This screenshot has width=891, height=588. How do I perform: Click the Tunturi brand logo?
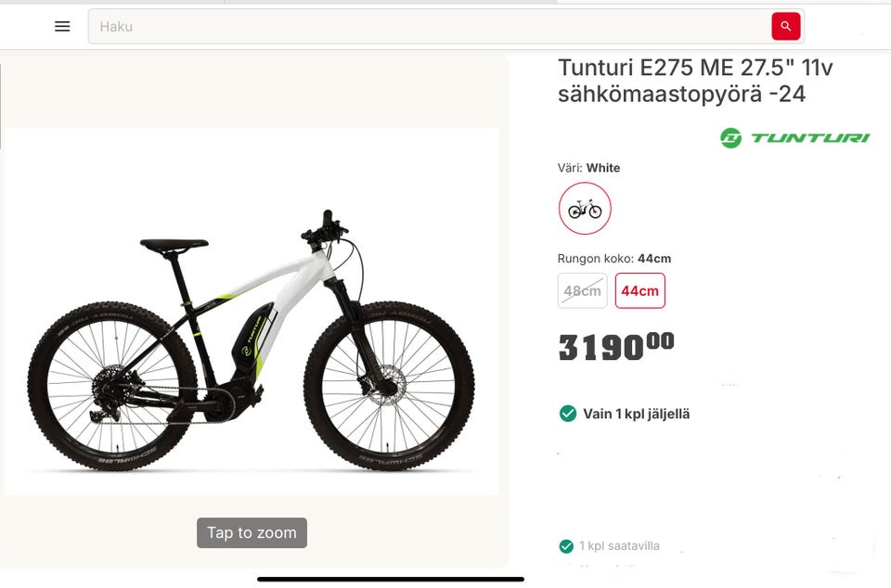[794, 138]
